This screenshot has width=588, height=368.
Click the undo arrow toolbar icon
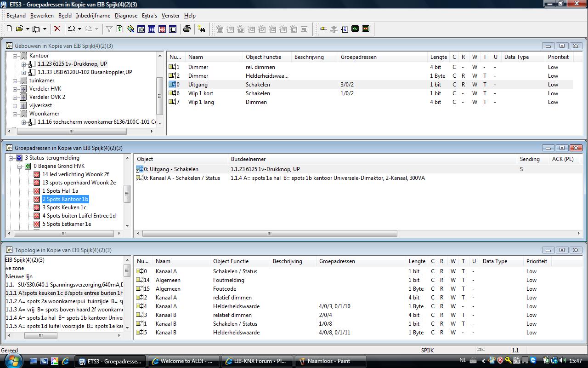pyautogui.click(x=71, y=29)
